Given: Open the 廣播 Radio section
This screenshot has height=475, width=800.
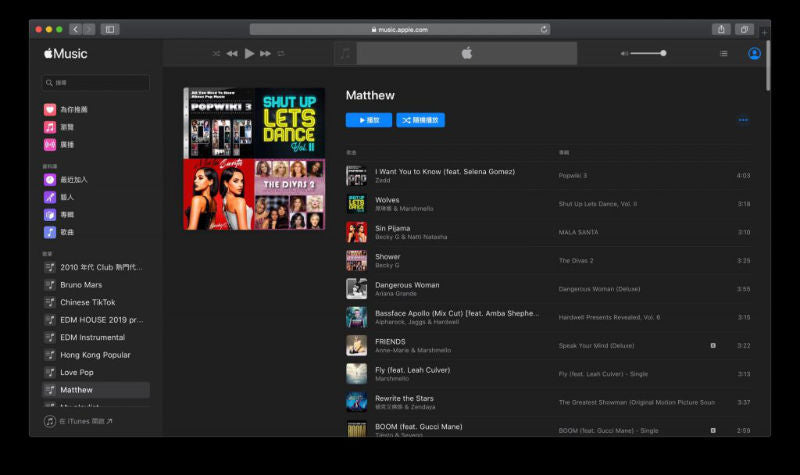Looking at the screenshot, I should 66,145.
